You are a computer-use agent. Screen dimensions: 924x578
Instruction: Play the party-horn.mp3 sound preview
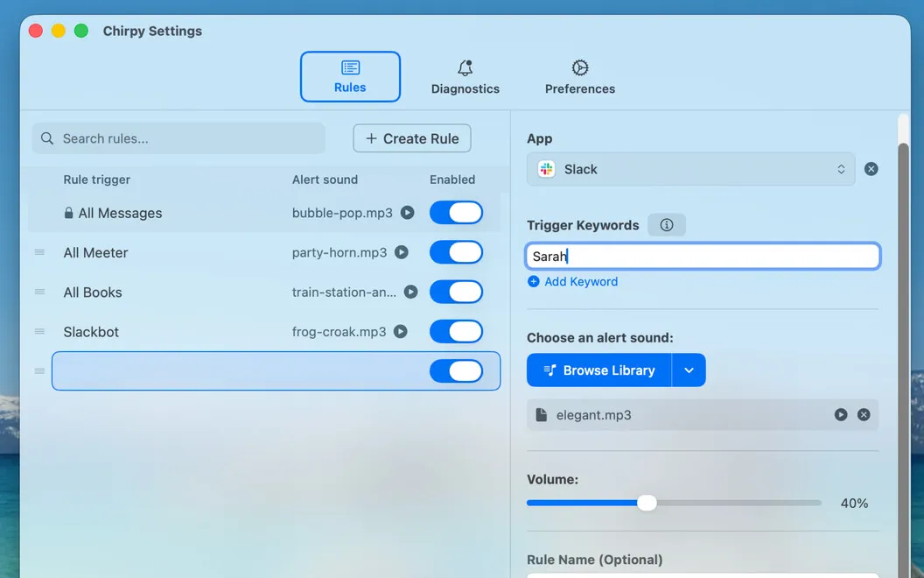402,252
